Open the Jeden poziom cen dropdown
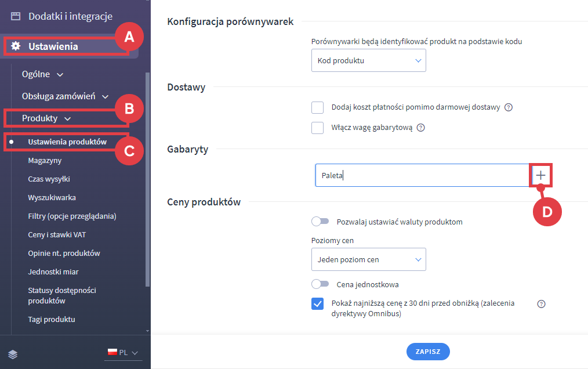The width and height of the screenshot is (588, 369). 368,259
